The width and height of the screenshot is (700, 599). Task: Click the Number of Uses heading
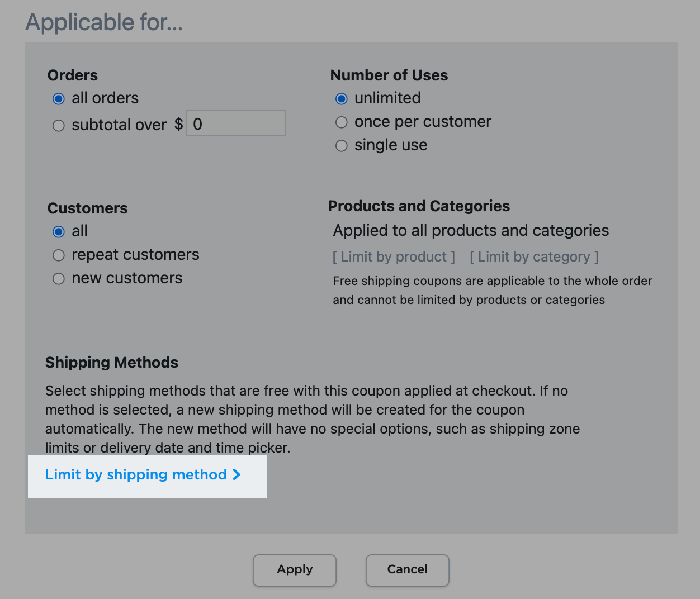tap(389, 75)
